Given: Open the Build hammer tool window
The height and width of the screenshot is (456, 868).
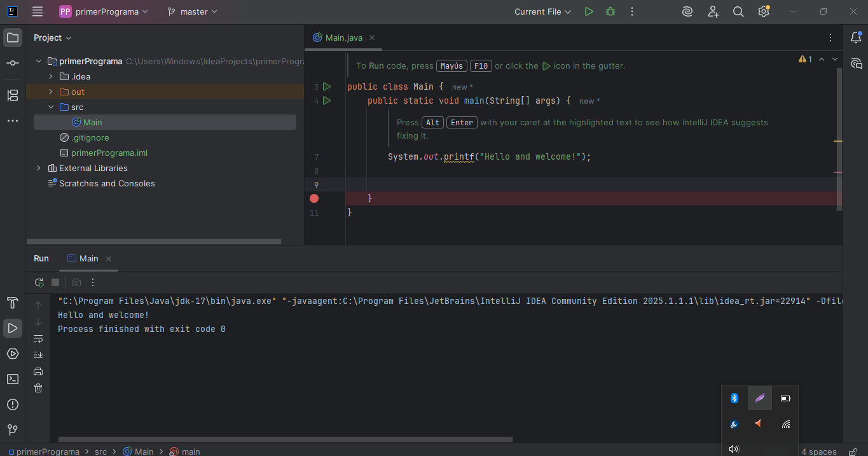Looking at the screenshot, I should (13, 302).
